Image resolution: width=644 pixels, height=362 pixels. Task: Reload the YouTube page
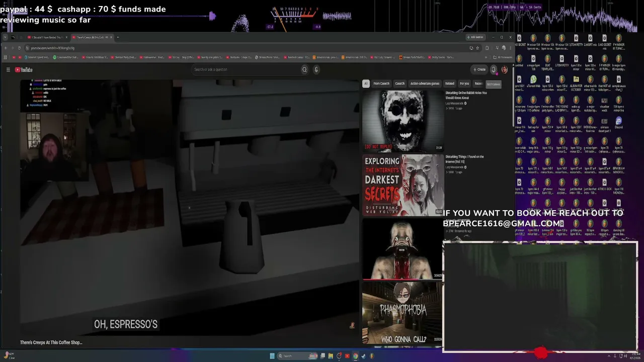tap(19, 48)
